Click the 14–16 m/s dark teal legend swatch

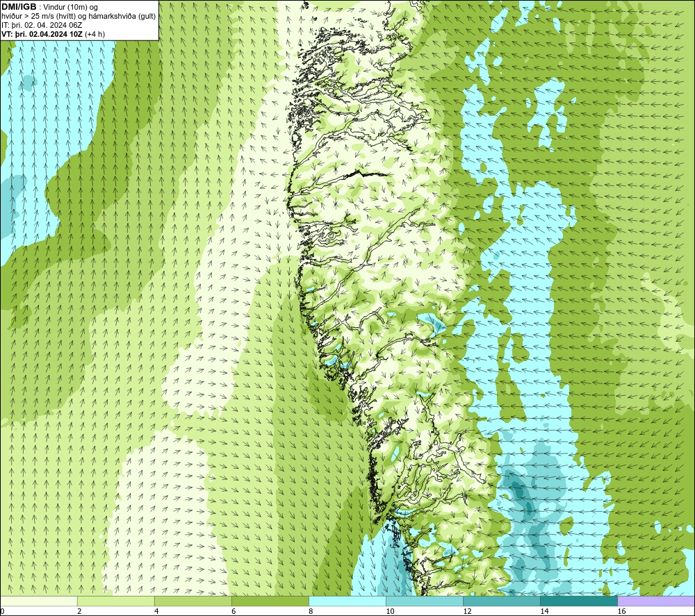(578, 601)
